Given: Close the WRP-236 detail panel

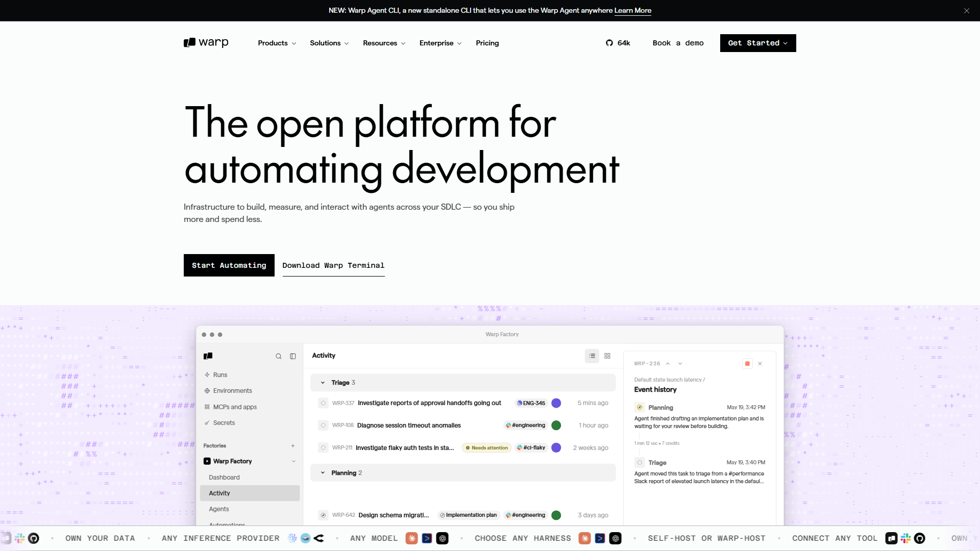Looking at the screenshot, I should point(760,364).
